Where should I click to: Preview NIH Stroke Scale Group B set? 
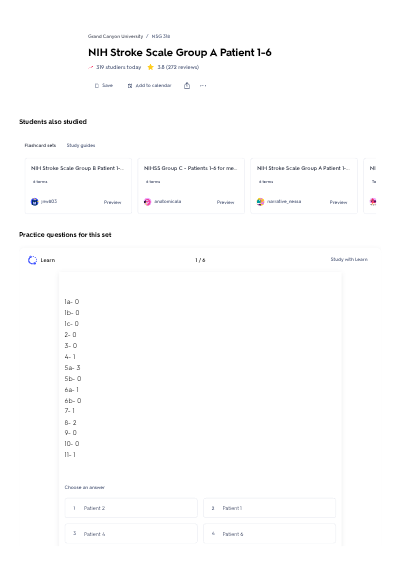click(x=112, y=203)
